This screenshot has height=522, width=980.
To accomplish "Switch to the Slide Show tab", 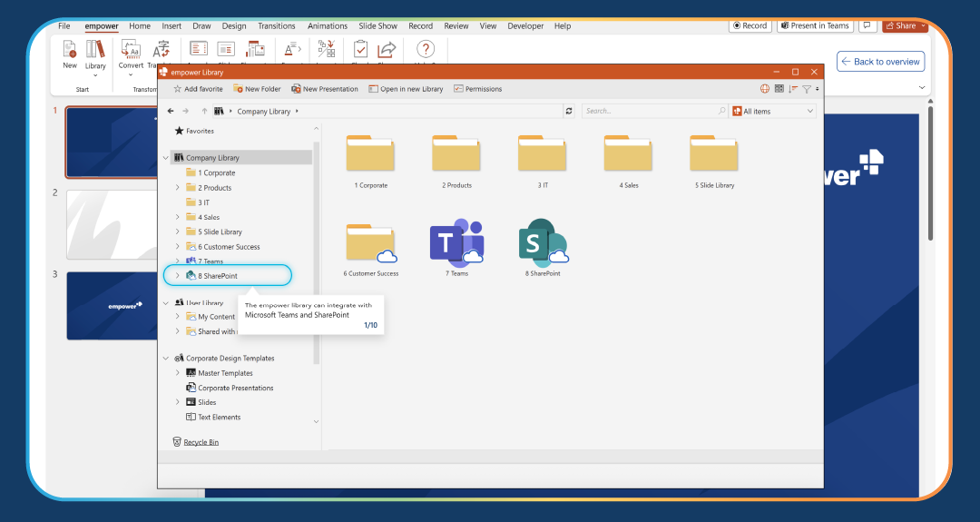I will 377,25.
